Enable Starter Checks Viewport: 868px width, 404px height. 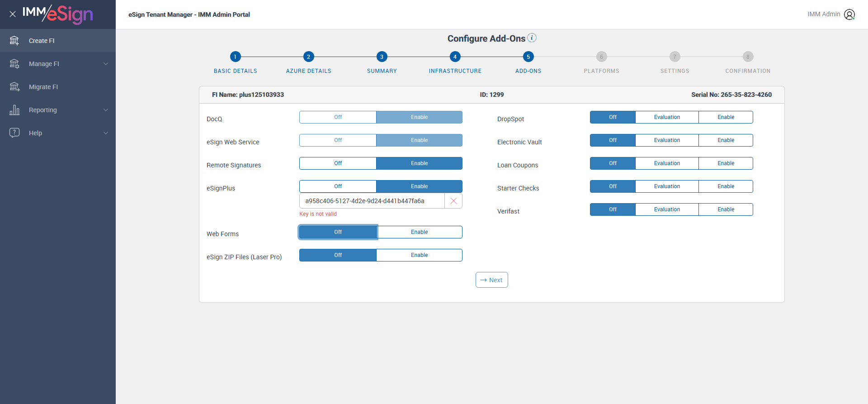coord(726,186)
